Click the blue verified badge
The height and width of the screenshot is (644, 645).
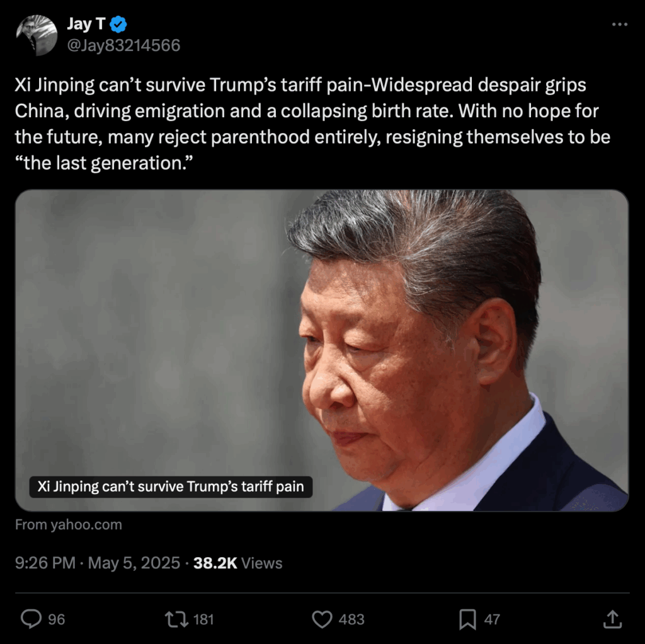118,25
